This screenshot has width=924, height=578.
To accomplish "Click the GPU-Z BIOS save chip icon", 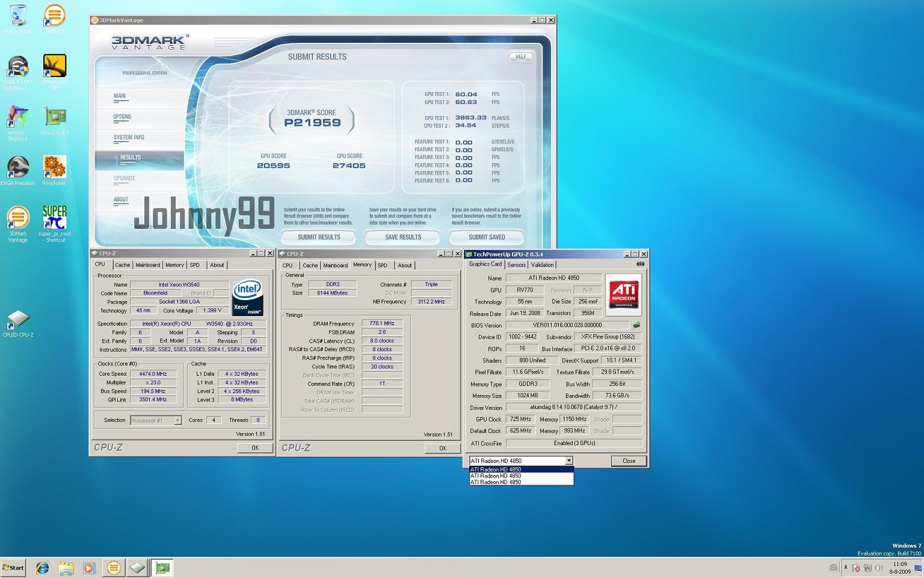I will tap(636, 325).
